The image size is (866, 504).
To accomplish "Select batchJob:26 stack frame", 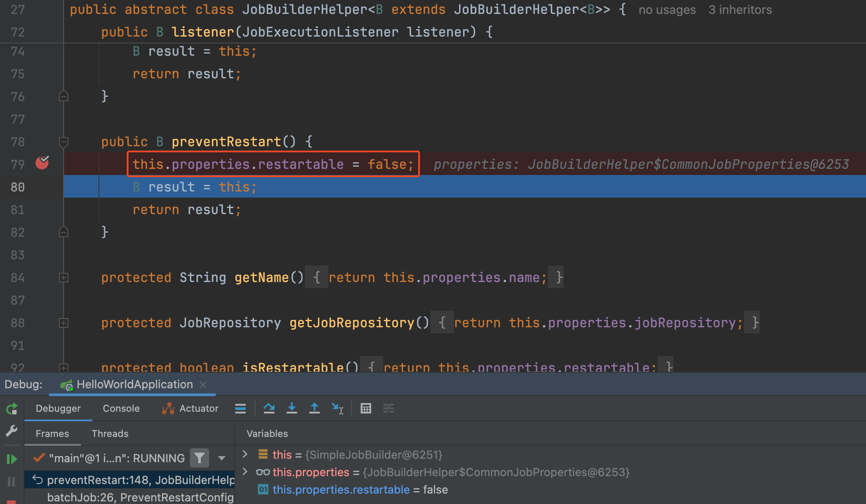I will coord(139,497).
